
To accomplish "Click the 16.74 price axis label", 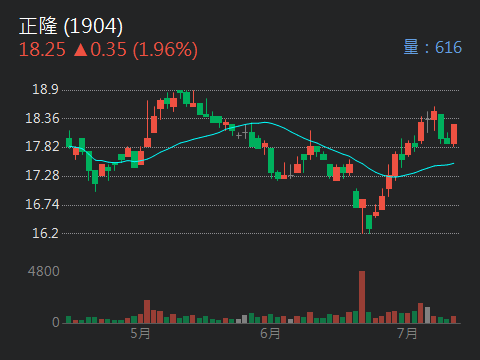I will click(42, 204).
